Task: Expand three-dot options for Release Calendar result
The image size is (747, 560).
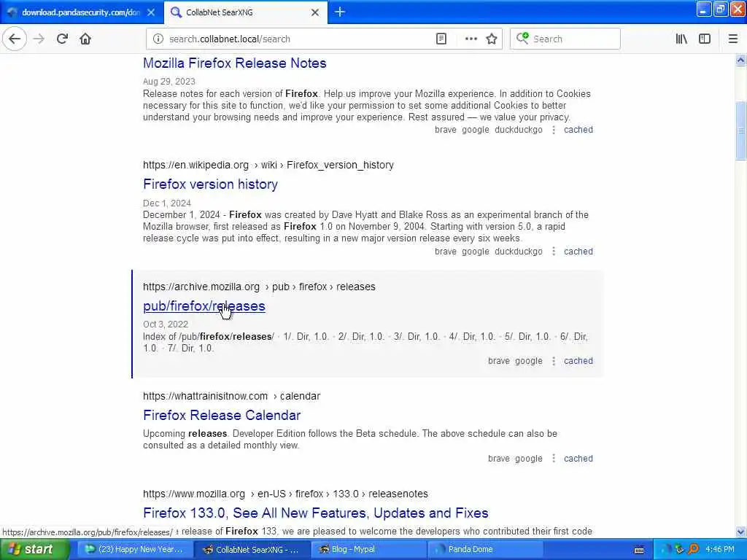Action: (554, 459)
